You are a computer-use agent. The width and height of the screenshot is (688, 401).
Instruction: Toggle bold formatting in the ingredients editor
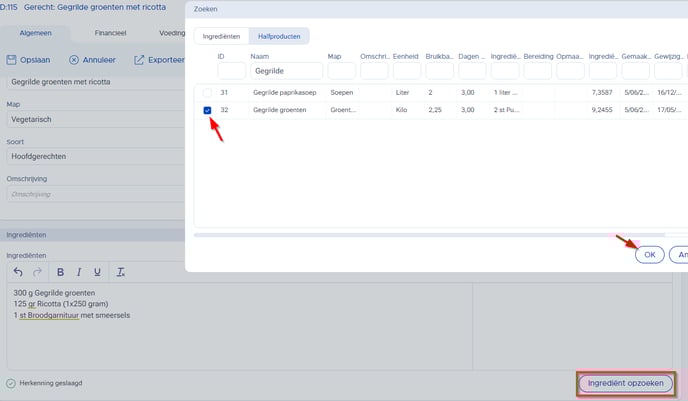click(59, 272)
